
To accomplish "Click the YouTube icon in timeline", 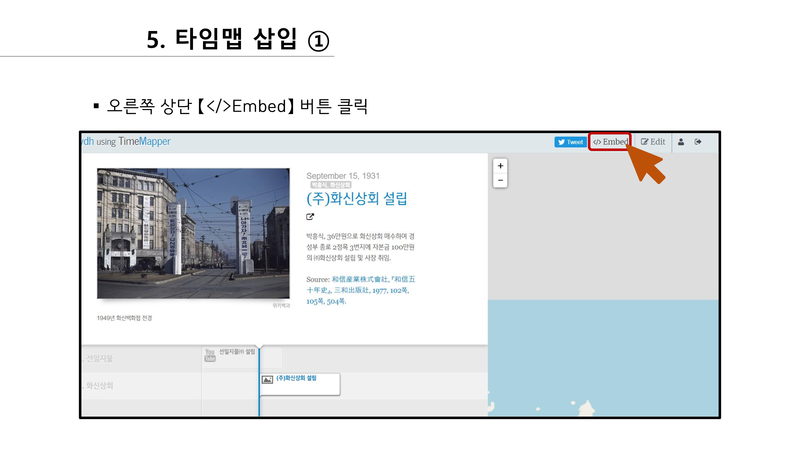I will click(x=210, y=355).
